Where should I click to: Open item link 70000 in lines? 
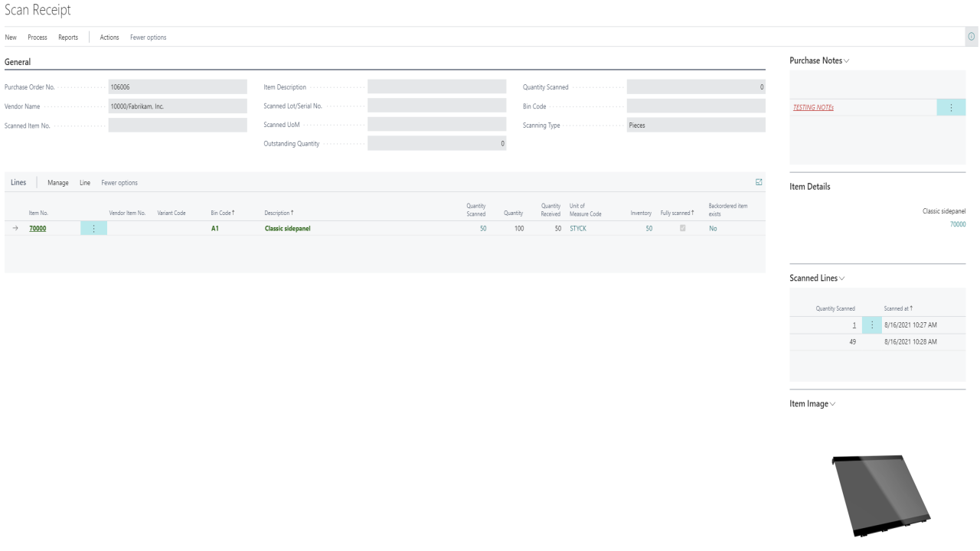(38, 228)
